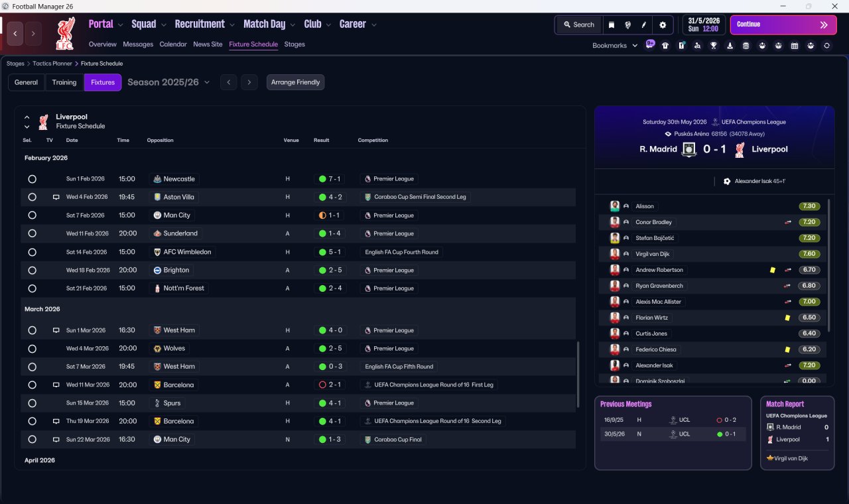849x504 pixels.
Task: Click the navigation back arrow button
Action: 15,33
